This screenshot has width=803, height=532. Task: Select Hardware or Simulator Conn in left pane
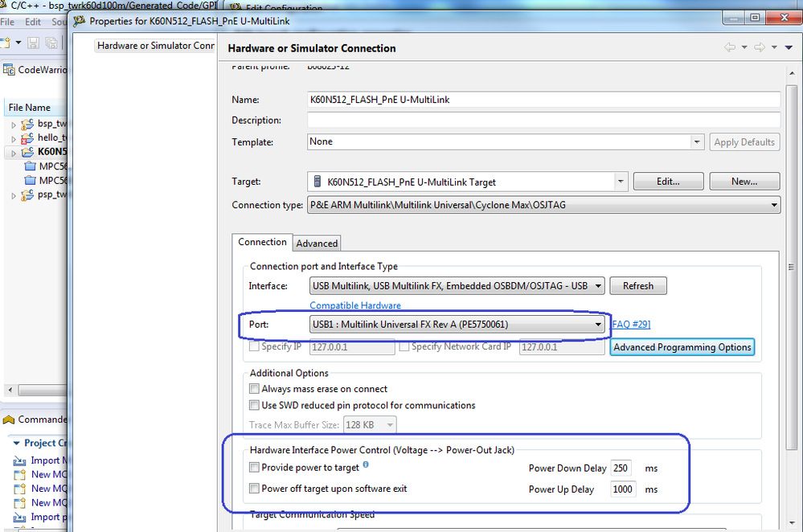click(x=155, y=46)
